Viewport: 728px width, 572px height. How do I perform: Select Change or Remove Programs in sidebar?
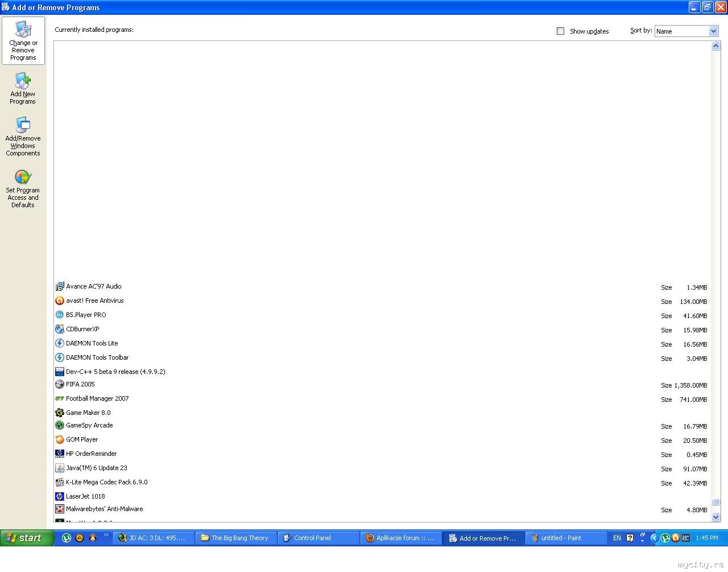coord(23,41)
